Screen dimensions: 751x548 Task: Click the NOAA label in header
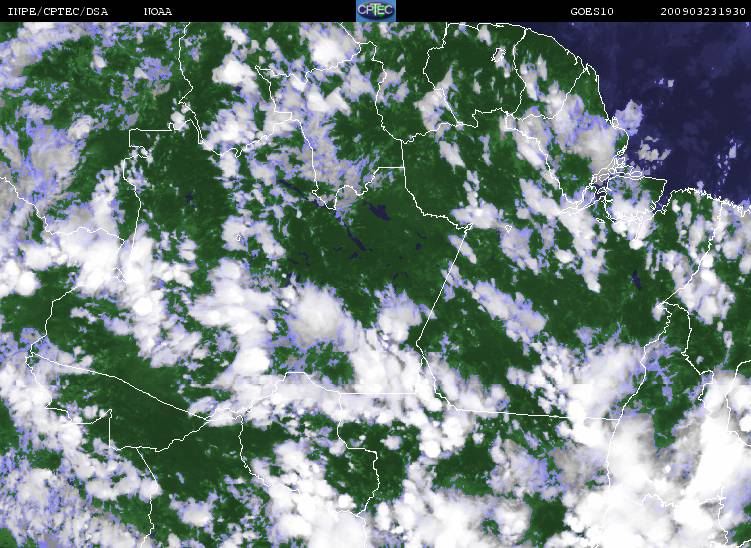click(x=158, y=11)
